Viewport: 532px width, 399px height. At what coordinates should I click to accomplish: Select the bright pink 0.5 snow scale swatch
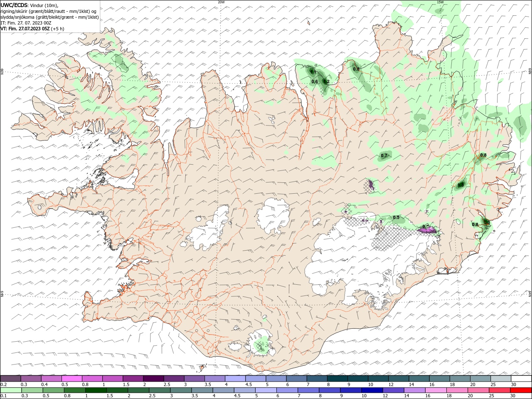(72, 378)
